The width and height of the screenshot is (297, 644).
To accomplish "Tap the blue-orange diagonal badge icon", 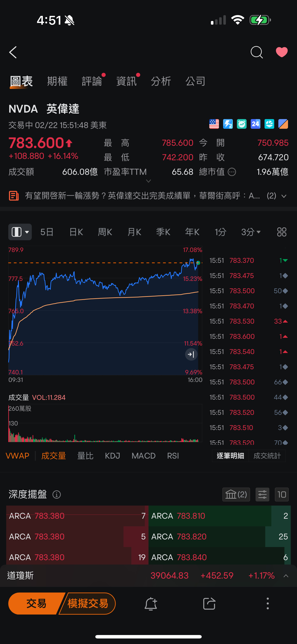I will pyautogui.click(x=283, y=124).
